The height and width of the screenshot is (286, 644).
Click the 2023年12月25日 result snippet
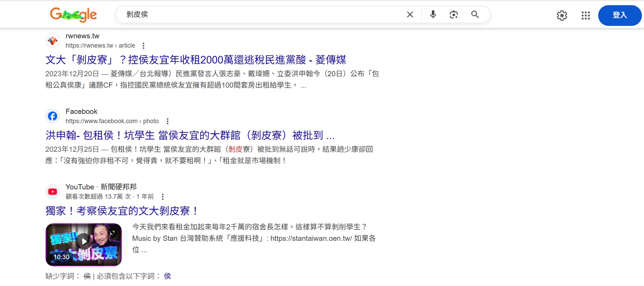pyautogui.click(x=209, y=155)
